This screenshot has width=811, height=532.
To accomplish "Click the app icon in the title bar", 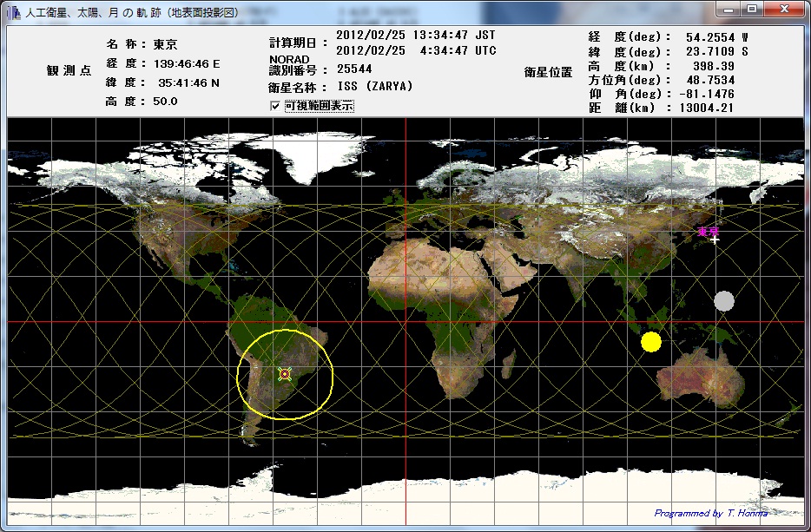I will tap(14, 12).
